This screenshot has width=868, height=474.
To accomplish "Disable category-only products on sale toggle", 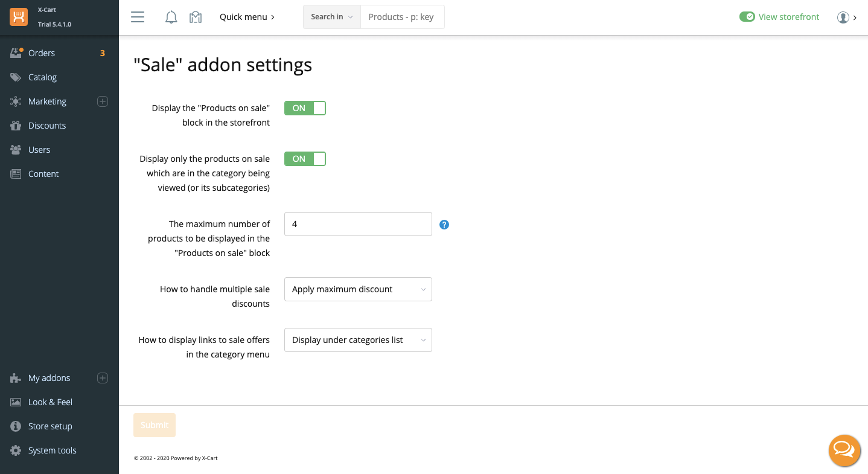I will (305, 159).
